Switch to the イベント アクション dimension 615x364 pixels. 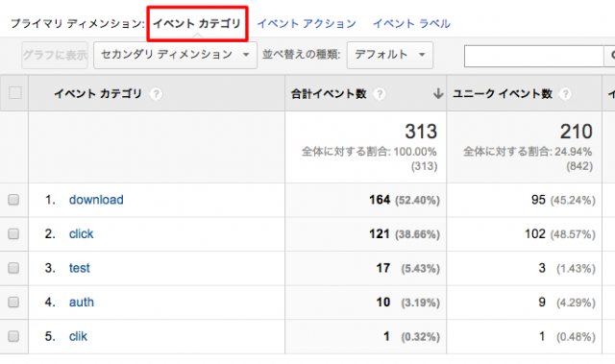[x=307, y=23]
